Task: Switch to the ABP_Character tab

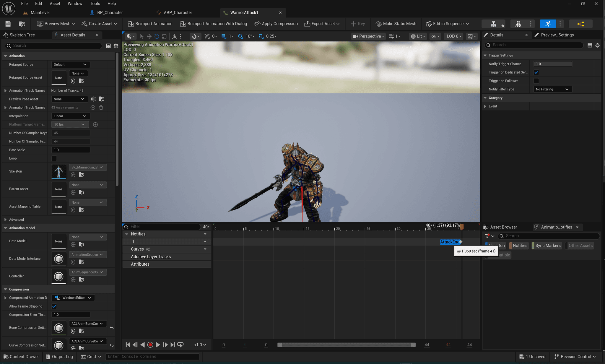Action: 178,13
